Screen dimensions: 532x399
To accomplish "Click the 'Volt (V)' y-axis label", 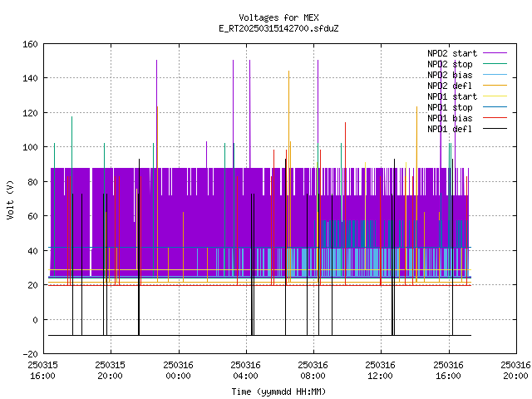I will click(10, 199).
